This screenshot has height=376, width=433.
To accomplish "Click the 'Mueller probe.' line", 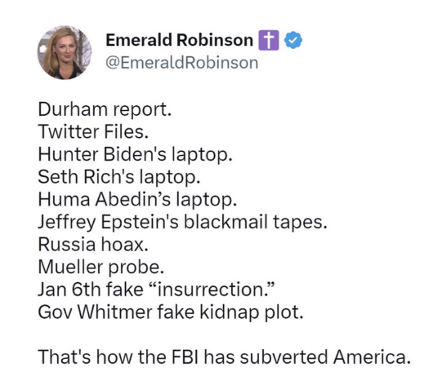I will 101,267.
